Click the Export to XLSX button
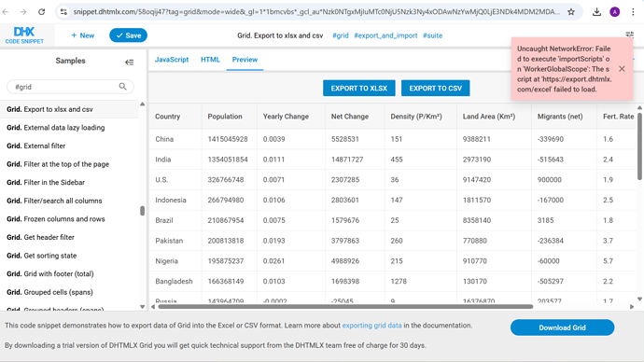This screenshot has width=644, height=362. tap(359, 89)
